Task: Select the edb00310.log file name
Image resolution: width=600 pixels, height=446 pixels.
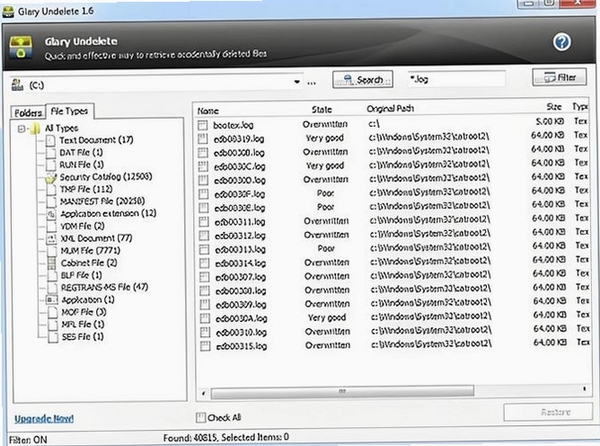Action: point(241,332)
